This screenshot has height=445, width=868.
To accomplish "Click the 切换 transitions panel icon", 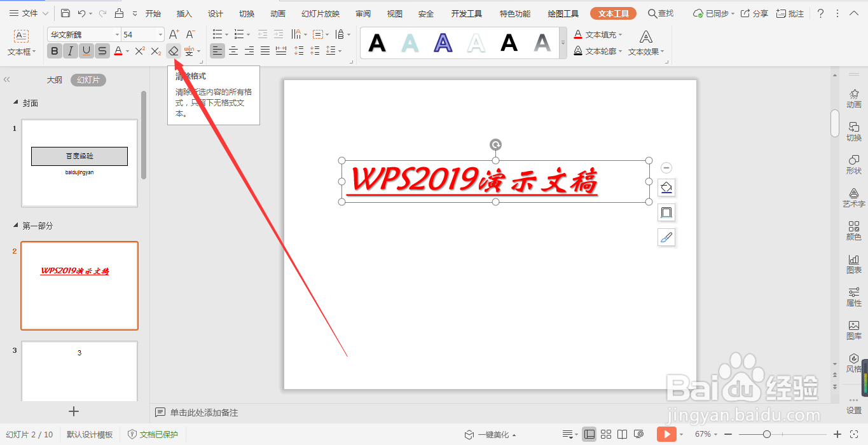I will coord(854,130).
